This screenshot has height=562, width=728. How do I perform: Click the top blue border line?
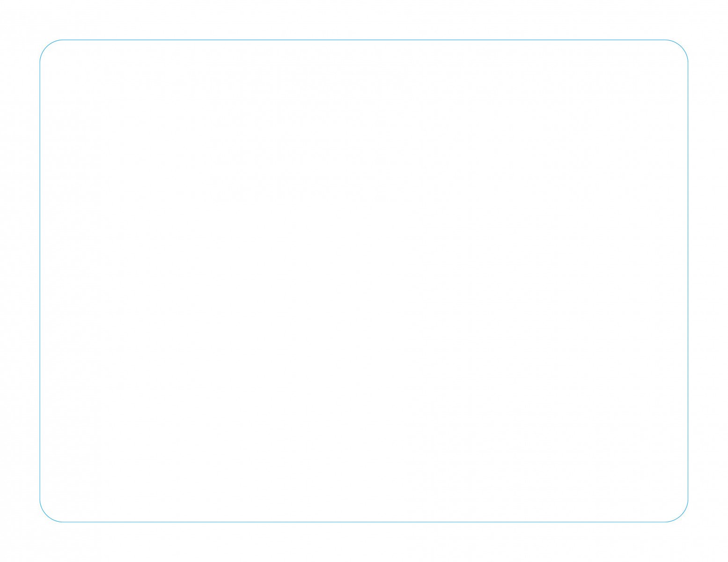364,40
